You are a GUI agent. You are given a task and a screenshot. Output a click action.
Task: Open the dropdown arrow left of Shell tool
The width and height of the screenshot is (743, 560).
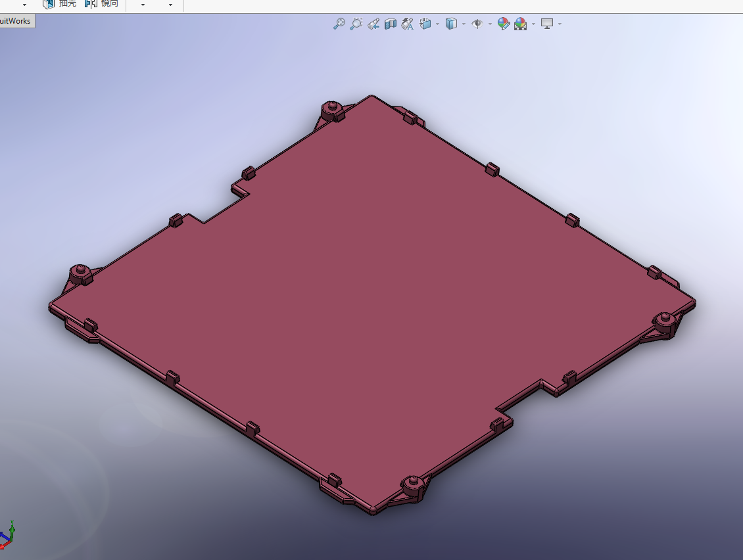pos(24,5)
